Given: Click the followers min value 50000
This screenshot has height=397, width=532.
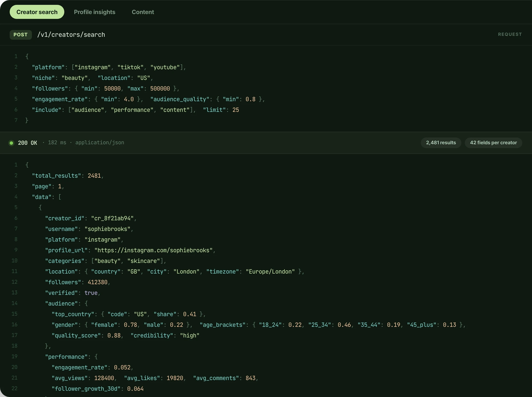Looking at the screenshot, I should [x=112, y=89].
